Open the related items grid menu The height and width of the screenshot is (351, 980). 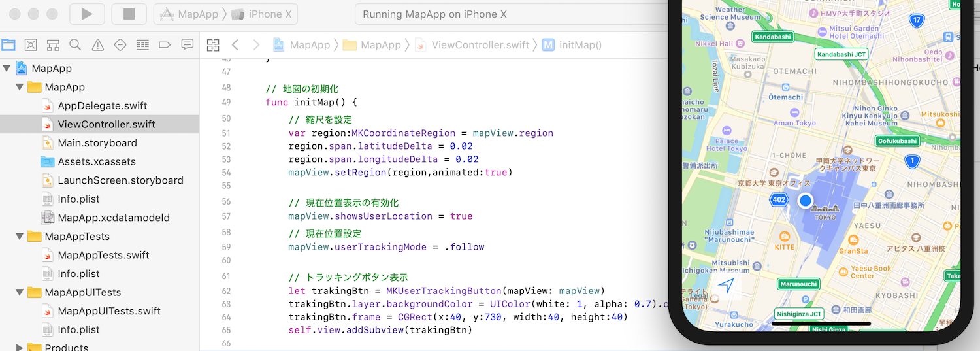213,45
